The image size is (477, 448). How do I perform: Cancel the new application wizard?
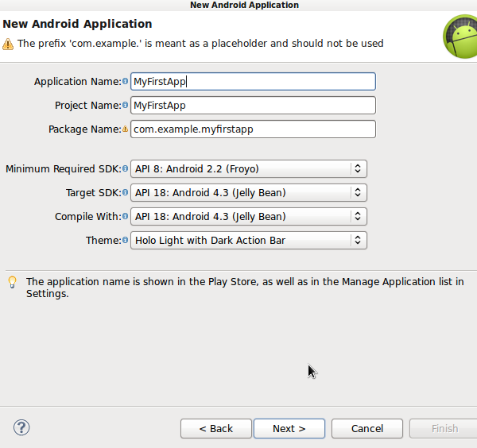click(x=366, y=428)
